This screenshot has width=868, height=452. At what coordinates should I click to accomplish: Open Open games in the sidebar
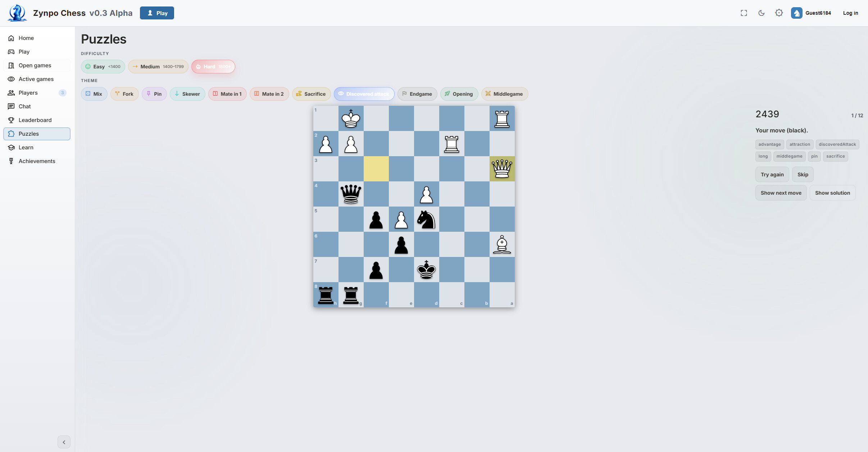pos(37,65)
